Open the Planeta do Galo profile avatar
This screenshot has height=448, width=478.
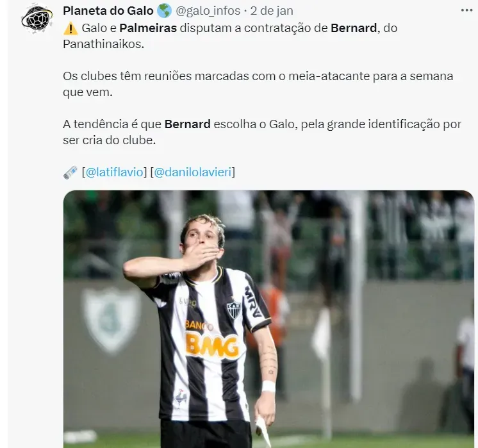pos(37,18)
